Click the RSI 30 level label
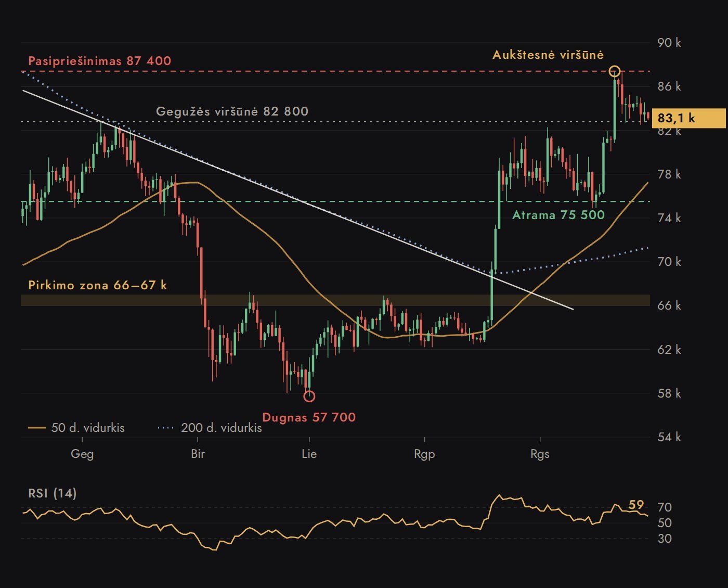728x588 pixels. 665,539
